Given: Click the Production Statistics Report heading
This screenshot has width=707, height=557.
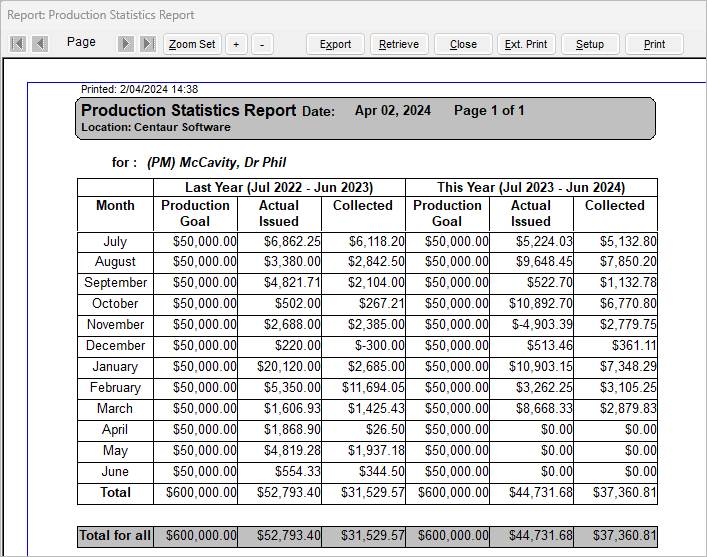Looking at the screenshot, I should [188, 111].
